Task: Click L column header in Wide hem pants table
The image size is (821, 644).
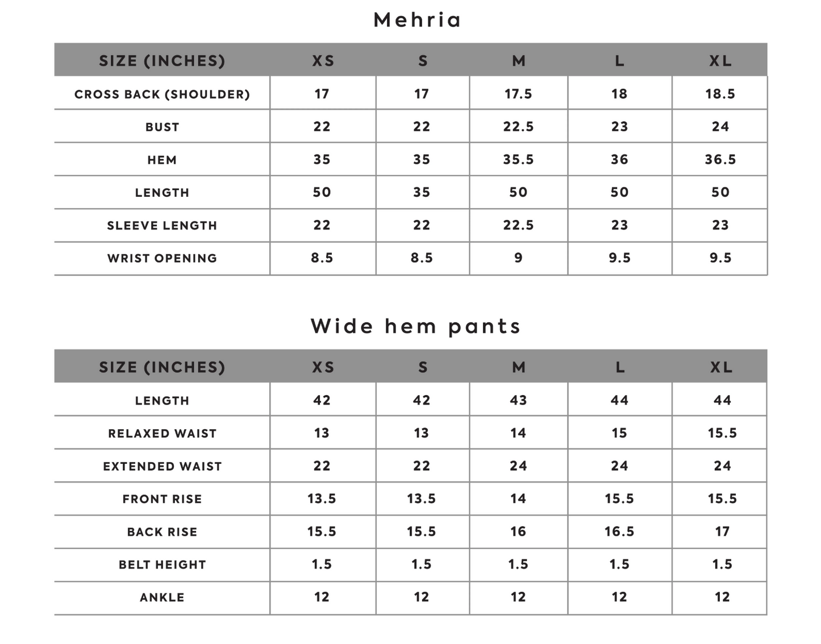Action: (x=619, y=367)
